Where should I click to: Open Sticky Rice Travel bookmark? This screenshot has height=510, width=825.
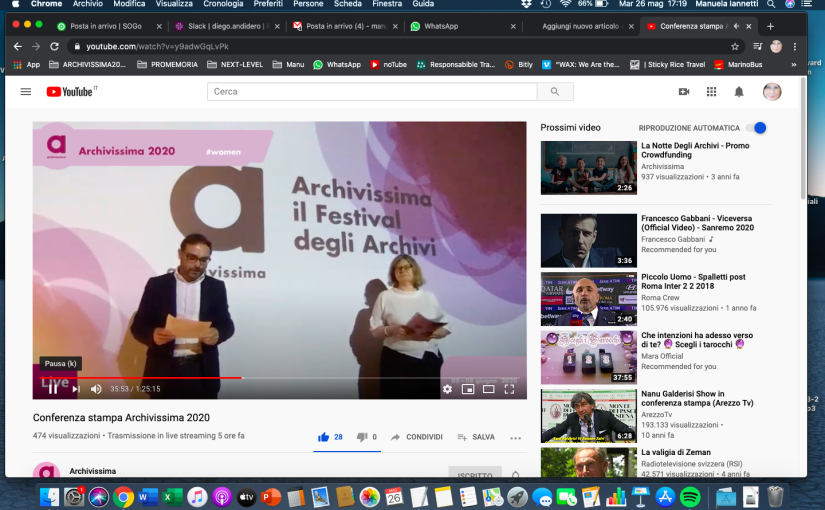(668, 65)
